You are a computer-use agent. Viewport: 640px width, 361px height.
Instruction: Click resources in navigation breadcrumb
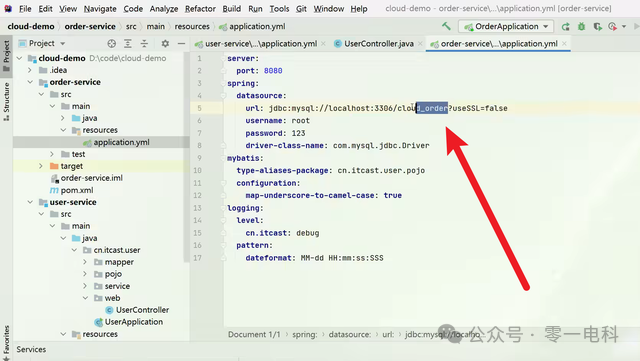click(192, 27)
